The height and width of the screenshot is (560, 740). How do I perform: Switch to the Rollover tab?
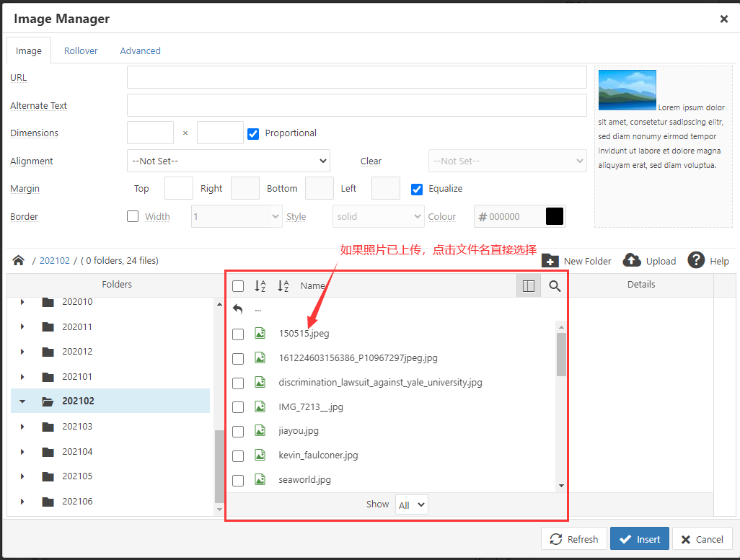tap(81, 51)
